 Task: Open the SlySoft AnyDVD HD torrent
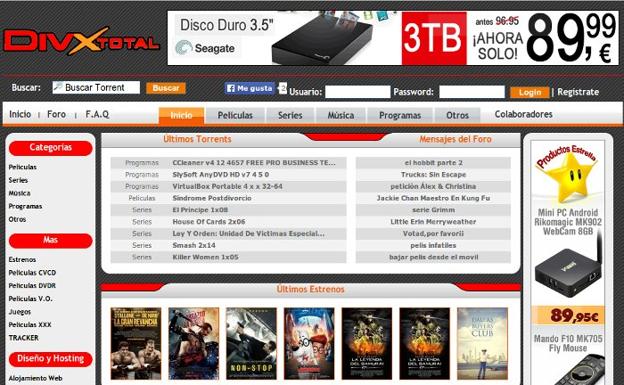(221, 174)
